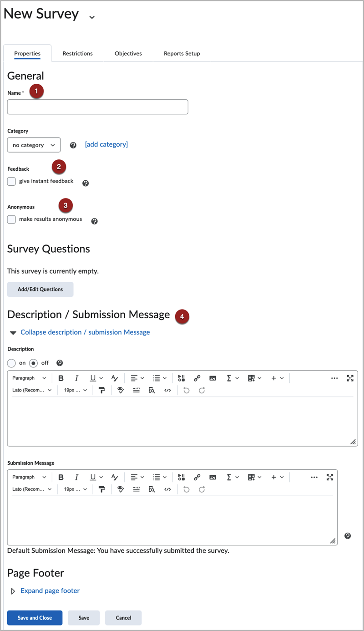364x631 pixels.
Task: Click Insert Stuff in the Description editor
Action: coord(182,378)
